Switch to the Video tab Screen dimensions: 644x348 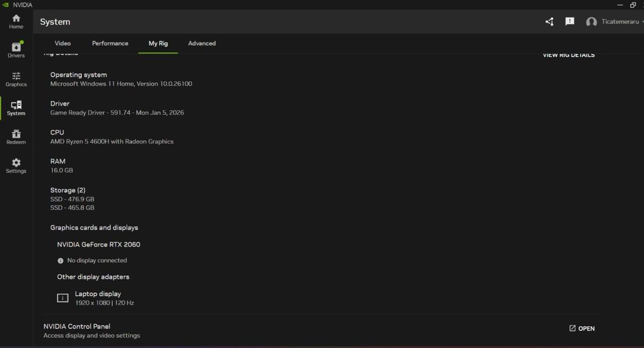62,43
